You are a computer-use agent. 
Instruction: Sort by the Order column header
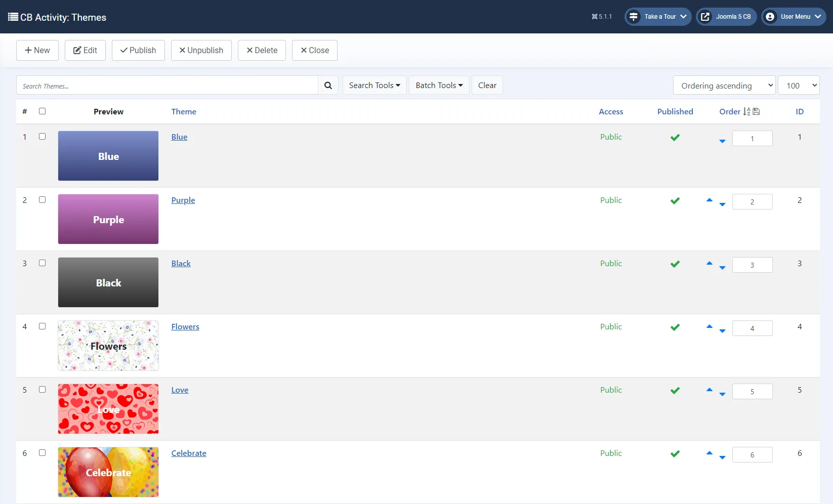[730, 112]
